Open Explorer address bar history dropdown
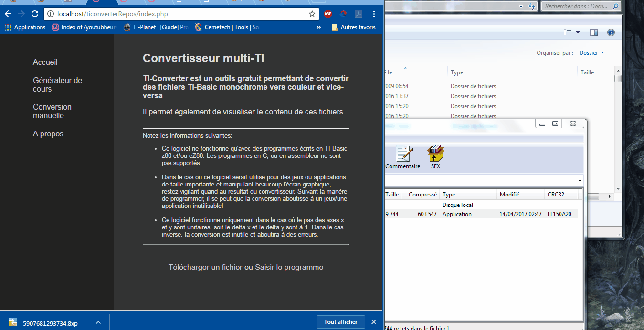 tap(521, 6)
